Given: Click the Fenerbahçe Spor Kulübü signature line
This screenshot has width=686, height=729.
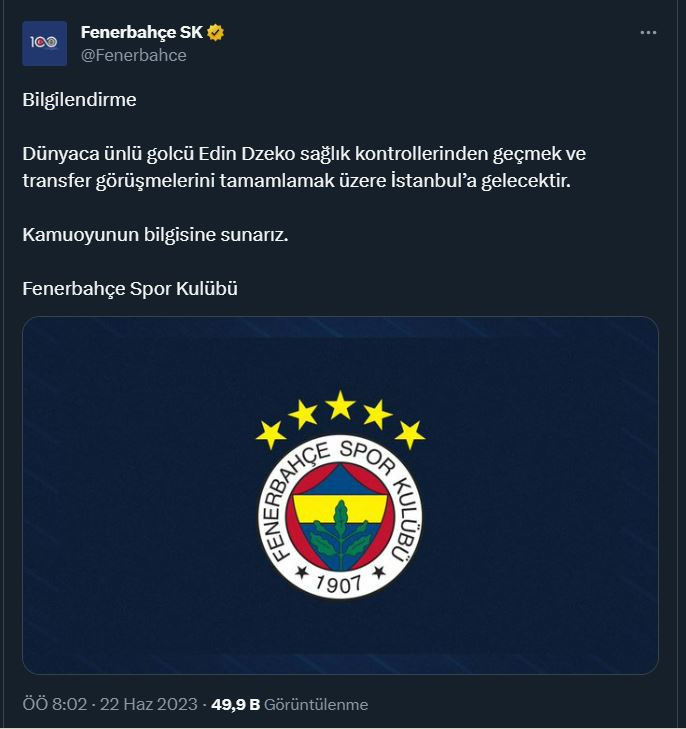Looking at the screenshot, I should pyautogui.click(x=130, y=289).
